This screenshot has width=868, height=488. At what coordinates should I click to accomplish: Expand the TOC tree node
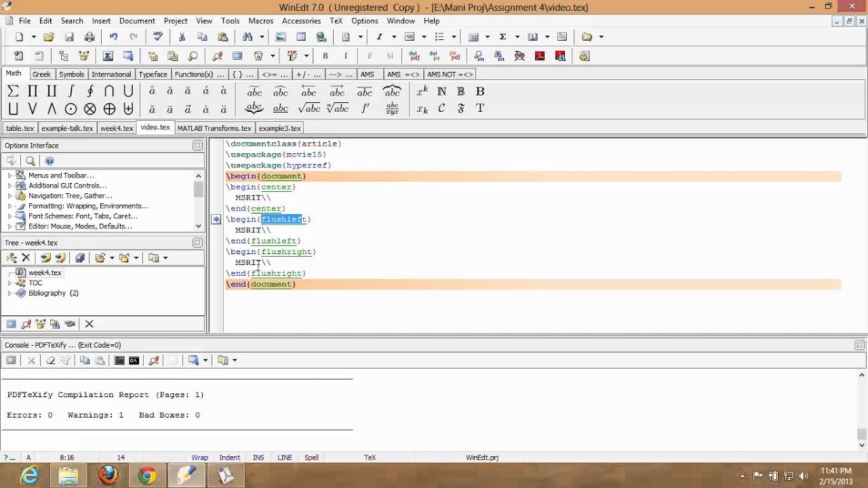pos(9,283)
